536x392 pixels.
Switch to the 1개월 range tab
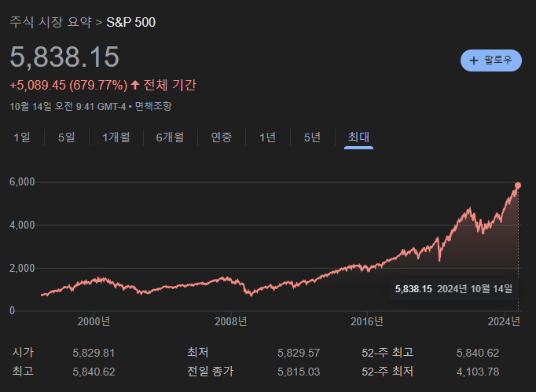pyautogui.click(x=116, y=137)
